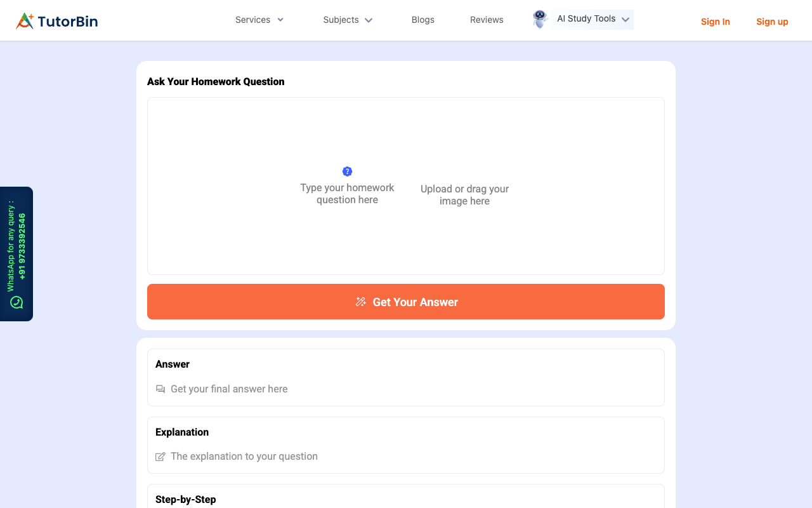Click the Explanation section heading
Image resolution: width=812 pixels, height=508 pixels.
(182, 432)
